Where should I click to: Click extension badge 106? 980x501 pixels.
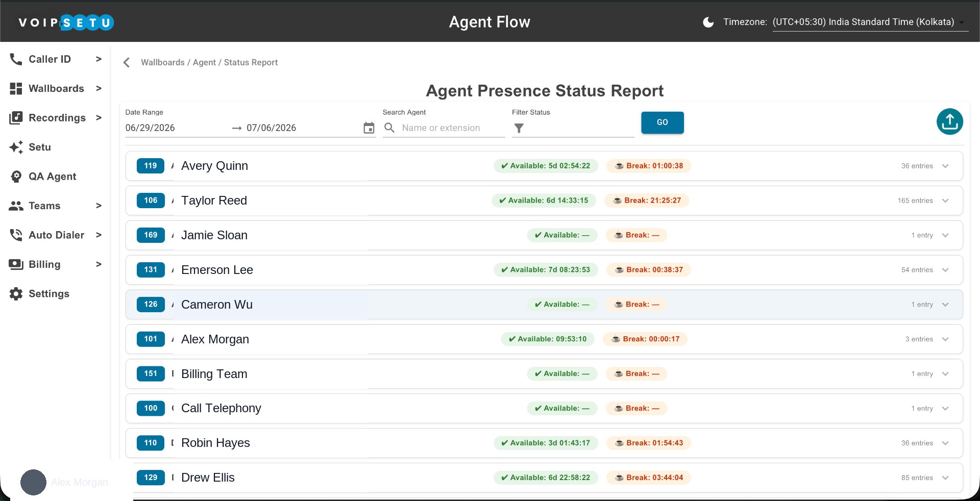click(x=151, y=201)
